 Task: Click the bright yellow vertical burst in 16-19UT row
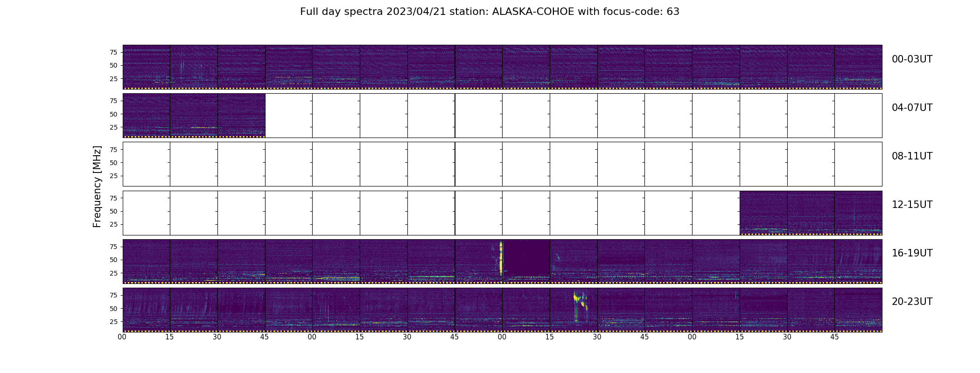(x=501, y=258)
